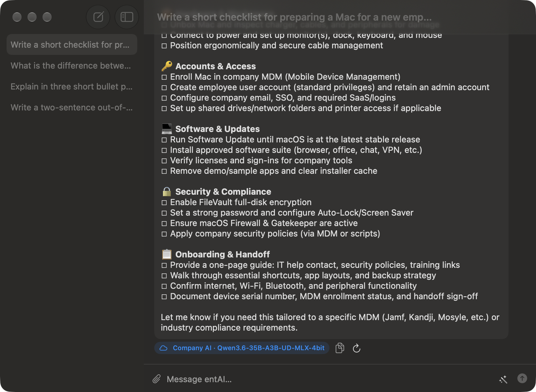The image size is (536, 392).
Task: Click 'Apply company security policies' line
Action: (271, 234)
